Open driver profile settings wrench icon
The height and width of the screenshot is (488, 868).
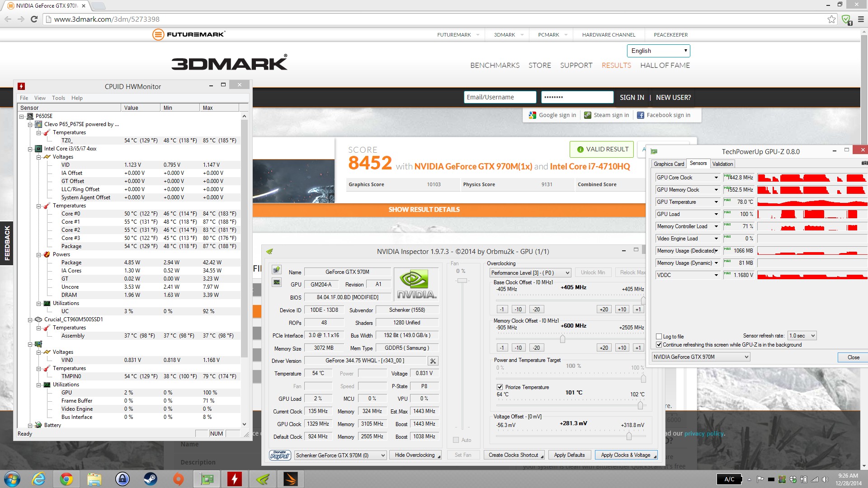[x=433, y=361]
